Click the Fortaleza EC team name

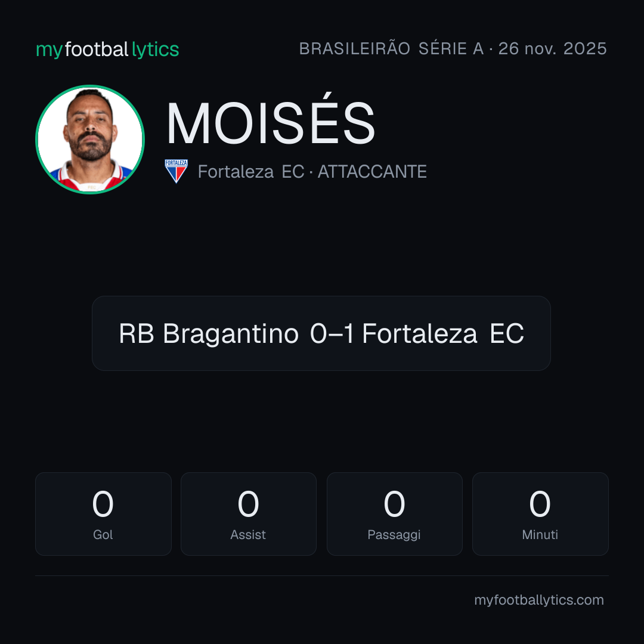point(251,172)
